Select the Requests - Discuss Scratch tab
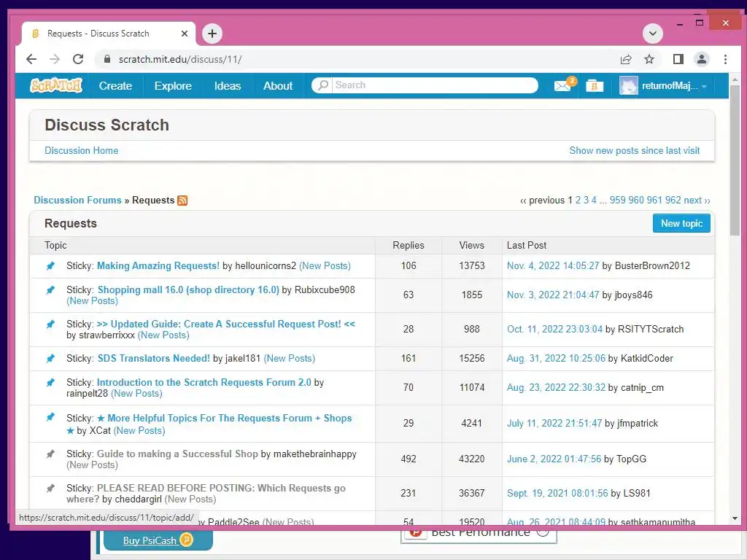747x560 pixels. click(x=109, y=34)
